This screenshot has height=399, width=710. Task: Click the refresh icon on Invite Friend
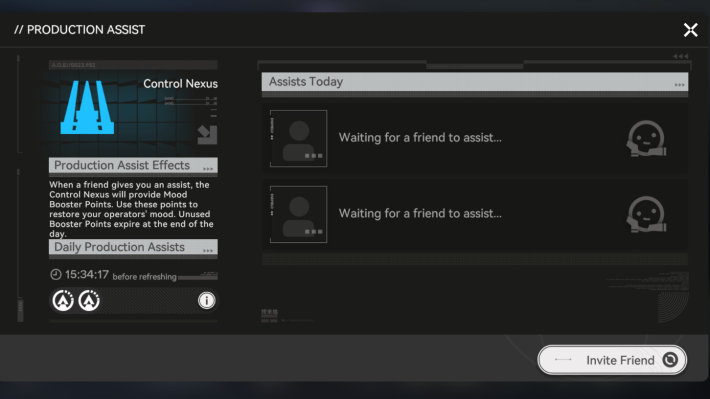670,360
